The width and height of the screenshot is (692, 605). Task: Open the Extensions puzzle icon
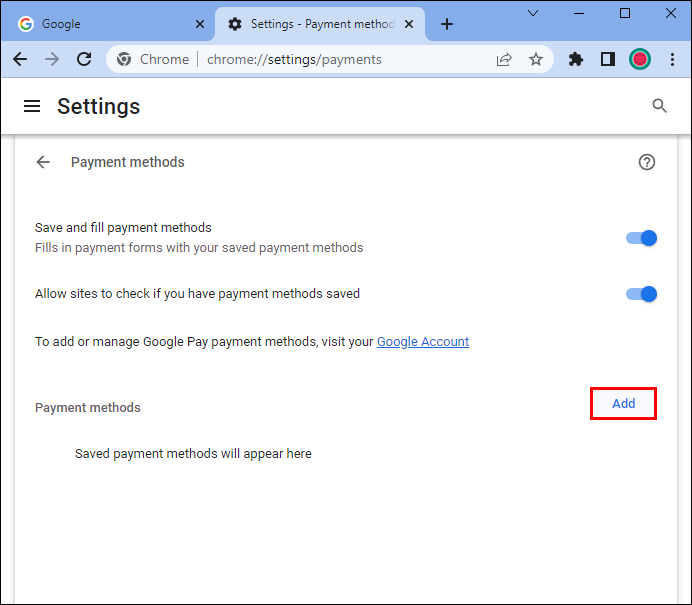(576, 59)
